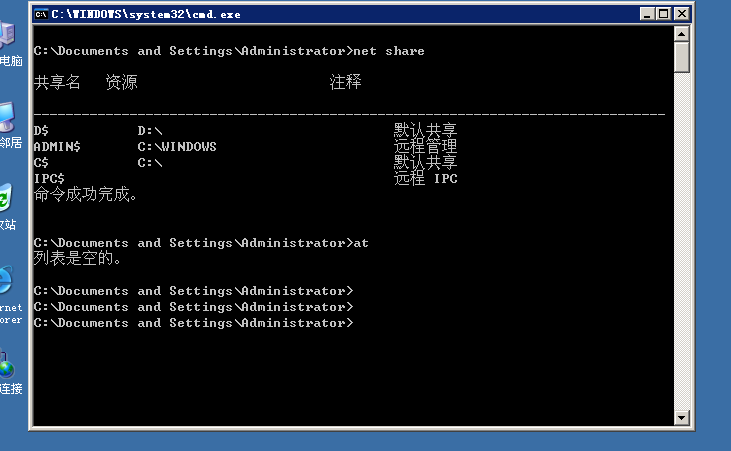Click the C:\WINDOWS resource path

(x=177, y=147)
